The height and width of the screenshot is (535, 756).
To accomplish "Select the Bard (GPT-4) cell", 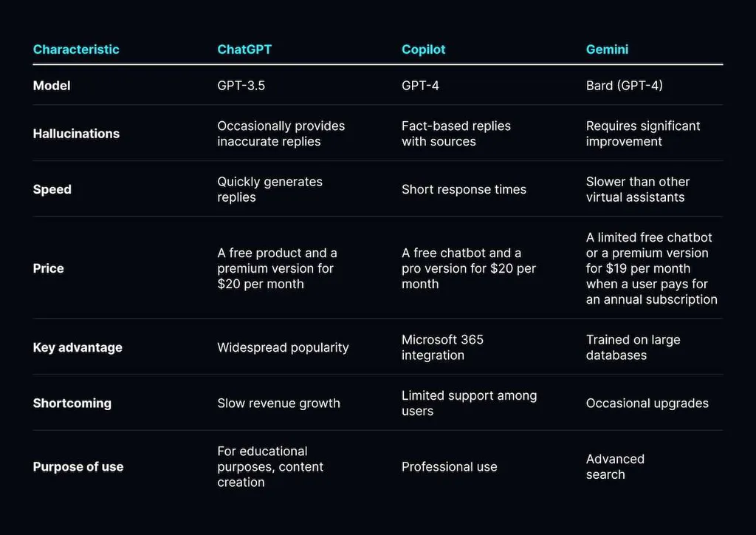I will click(625, 86).
